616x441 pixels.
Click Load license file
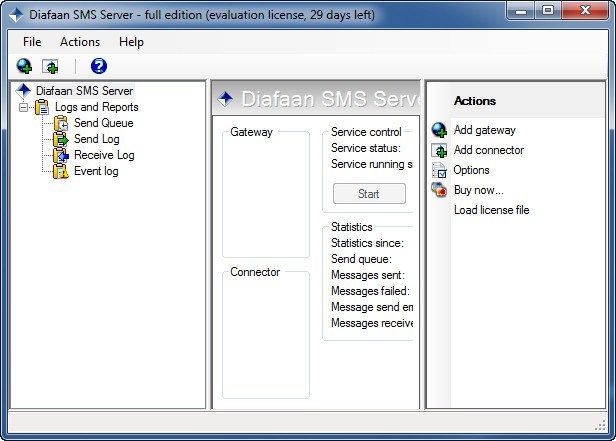click(x=491, y=210)
